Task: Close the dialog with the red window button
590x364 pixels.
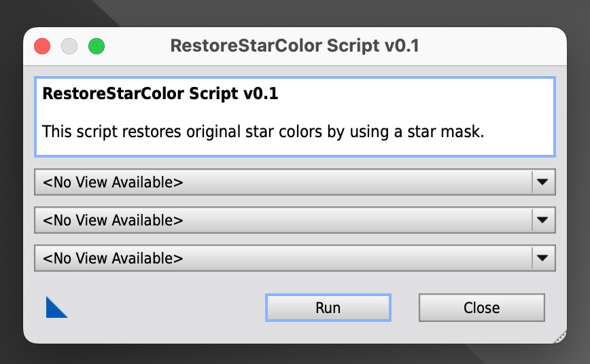Action: coord(42,46)
